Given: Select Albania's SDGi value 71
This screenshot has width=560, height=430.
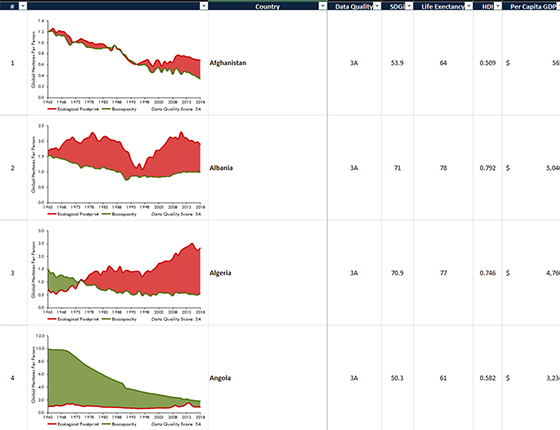Looking at the screenshot, I should click(397, 168).
